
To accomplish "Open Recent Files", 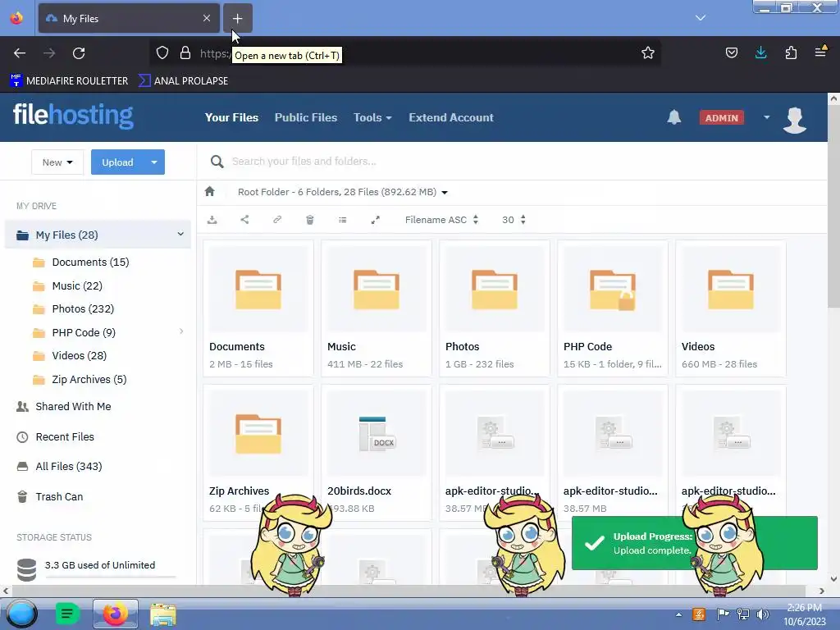I will [x=65, y=437].
